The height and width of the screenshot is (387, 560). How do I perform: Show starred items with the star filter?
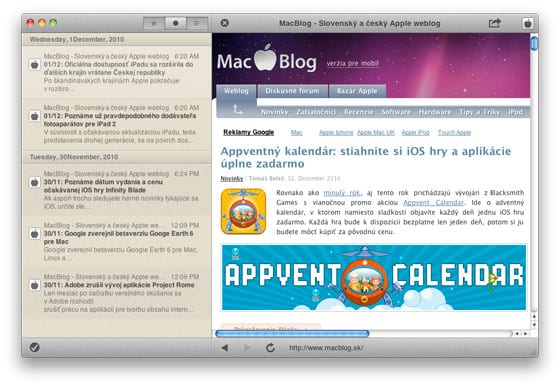point(154,23)
